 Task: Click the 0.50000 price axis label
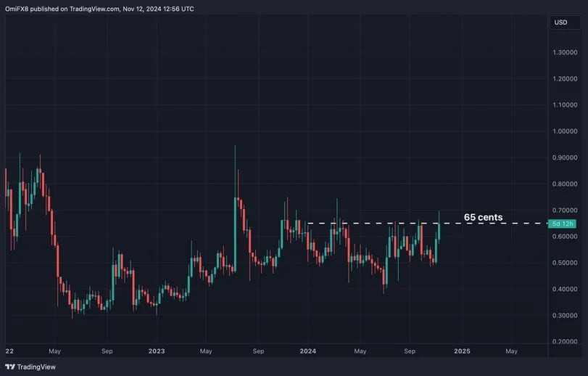564,263
